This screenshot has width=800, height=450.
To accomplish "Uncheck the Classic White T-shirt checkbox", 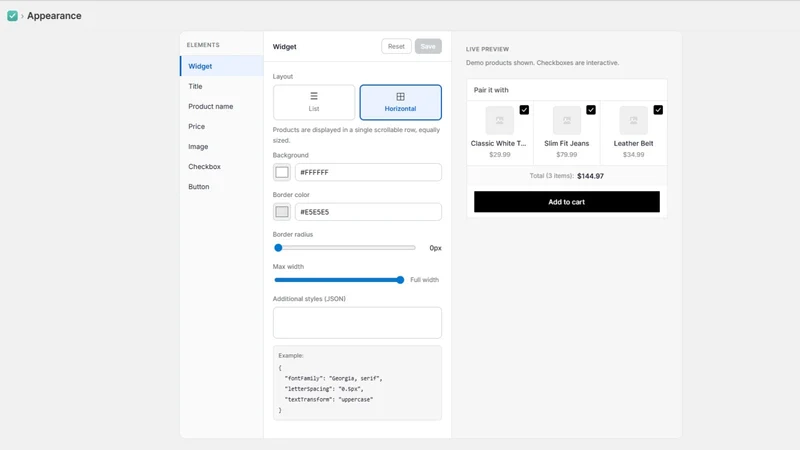I will [x=524, y=110].
